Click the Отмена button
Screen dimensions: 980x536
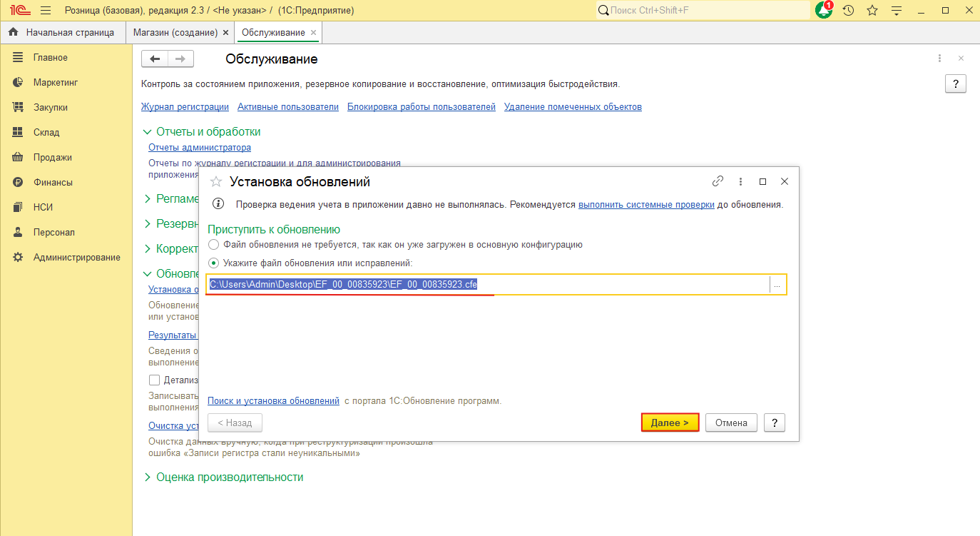tap(731, 423)
